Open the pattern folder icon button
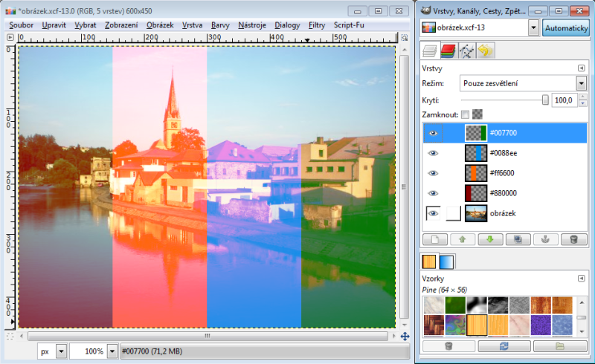This screenshot has width=595, height=364. tap(560, 346)
